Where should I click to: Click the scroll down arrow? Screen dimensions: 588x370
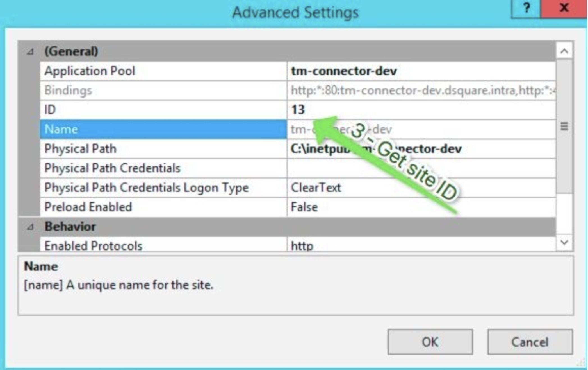click(564, 242)
